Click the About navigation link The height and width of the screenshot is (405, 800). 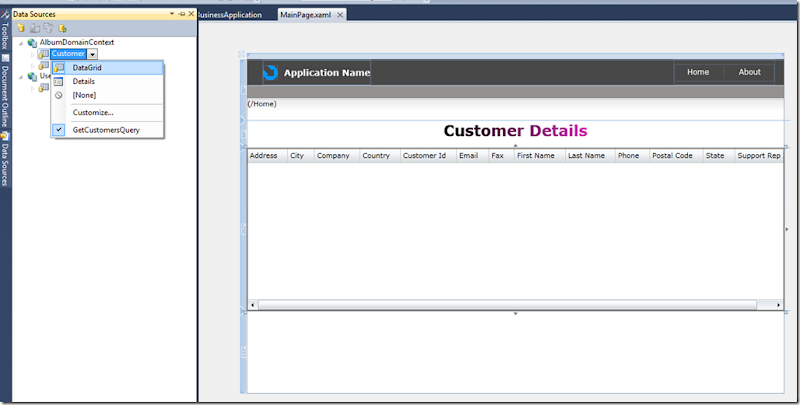point(749,72)
